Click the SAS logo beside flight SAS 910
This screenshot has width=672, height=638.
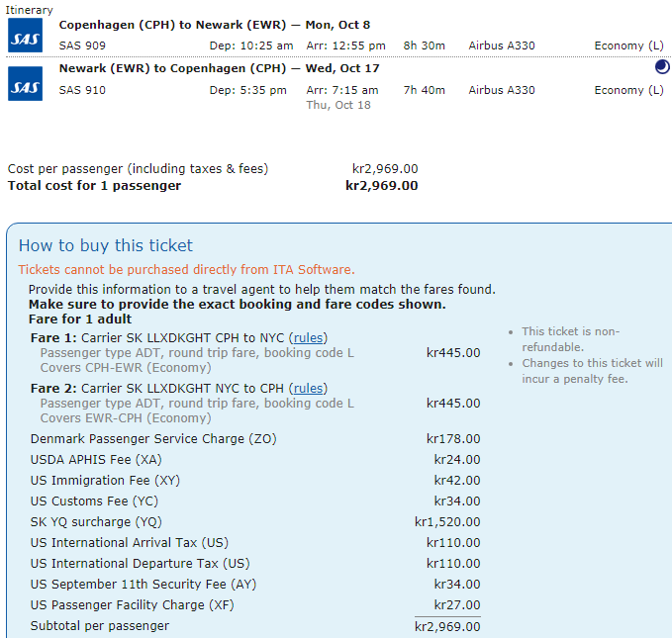(x=26, y=82)
